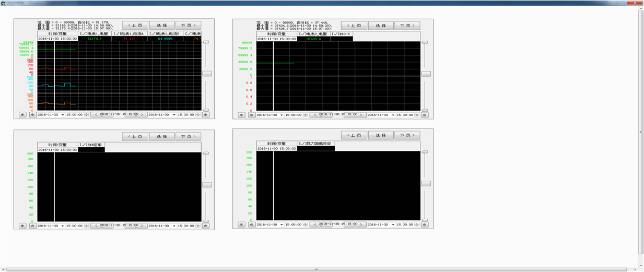Step time backward with < in 跳刀距离设定 panel

click(x=315, y=224)
